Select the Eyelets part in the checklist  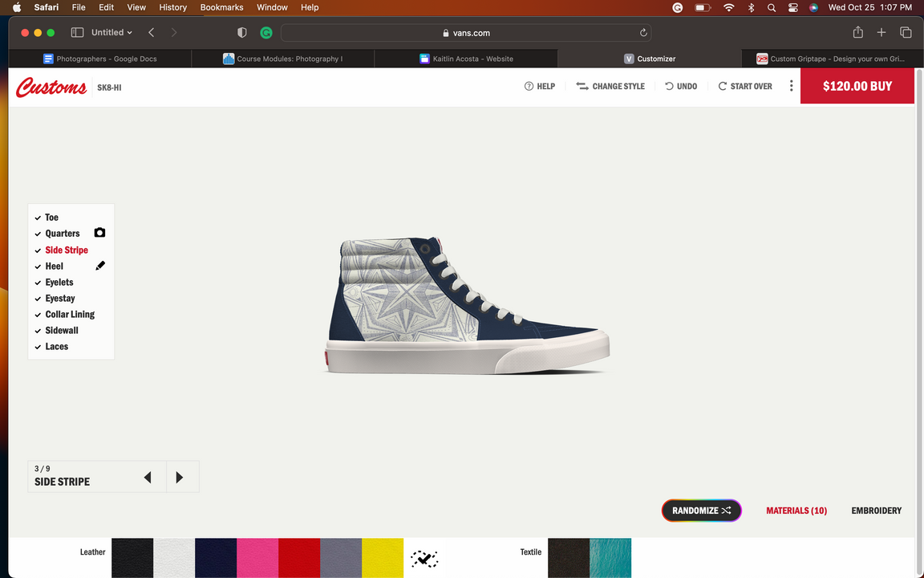coord(59,283)
